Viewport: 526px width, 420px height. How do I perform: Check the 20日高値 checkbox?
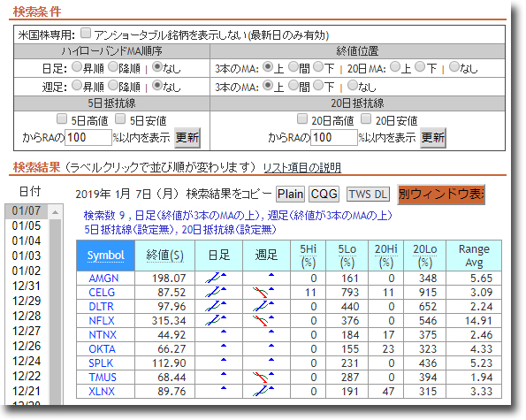(302, 118)
